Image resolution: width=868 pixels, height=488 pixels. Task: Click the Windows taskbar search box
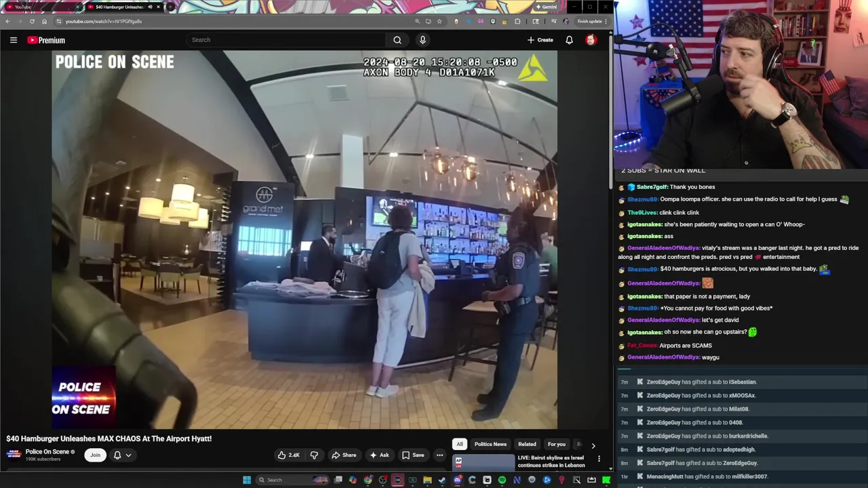coord(292,480)
